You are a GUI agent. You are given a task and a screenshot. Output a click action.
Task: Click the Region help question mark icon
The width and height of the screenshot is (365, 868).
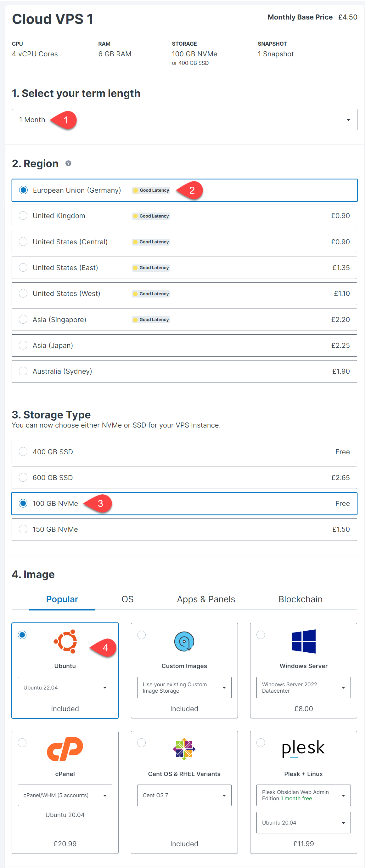[68, 163]
